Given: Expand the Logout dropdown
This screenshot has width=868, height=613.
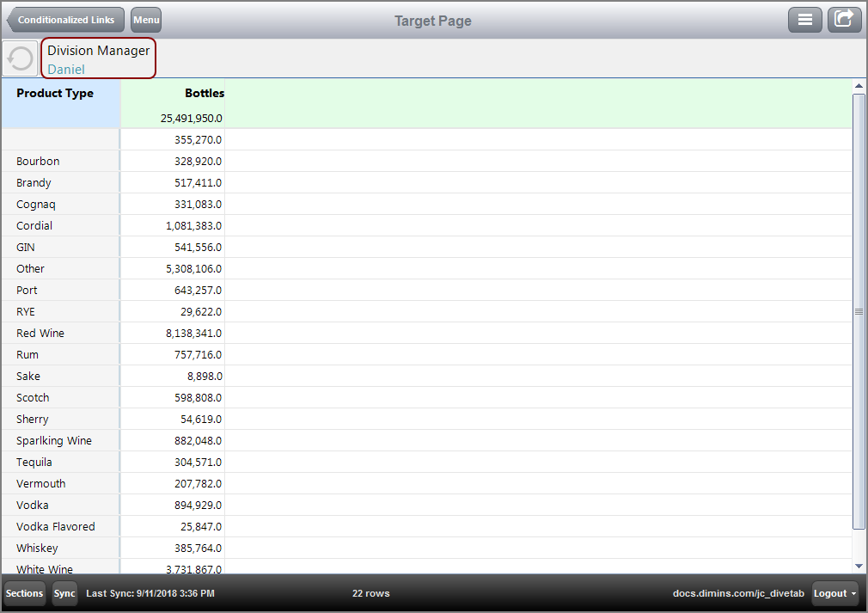Looking at the screenshot, I should (x=835, y=593).
